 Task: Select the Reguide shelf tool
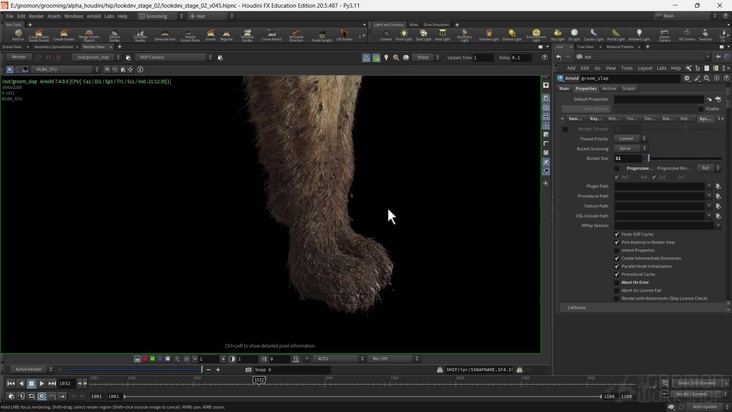226,35
